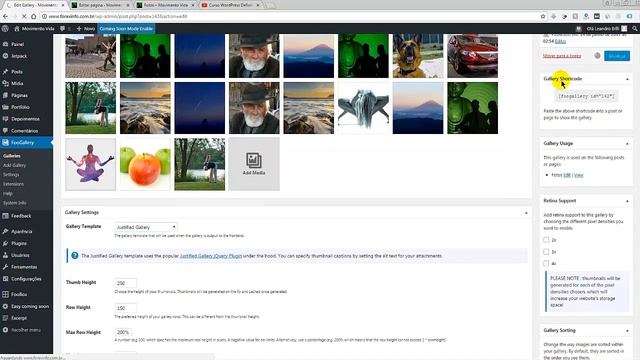Collapse the Gallery Shortcode panel
The height and width of the screenshot is (360, 640).
point(627,79)
